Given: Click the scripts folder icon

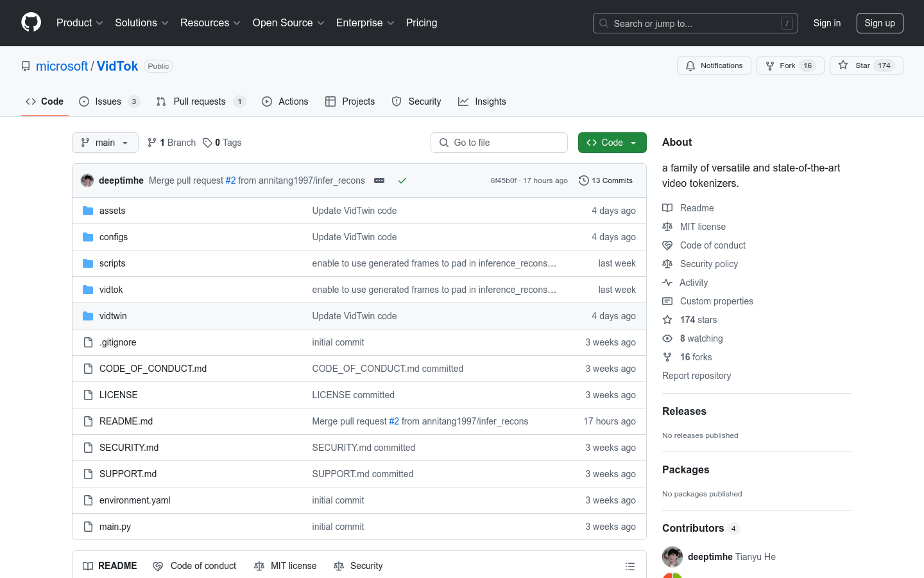Looking at the screenshot, I should tap(88, 263).
